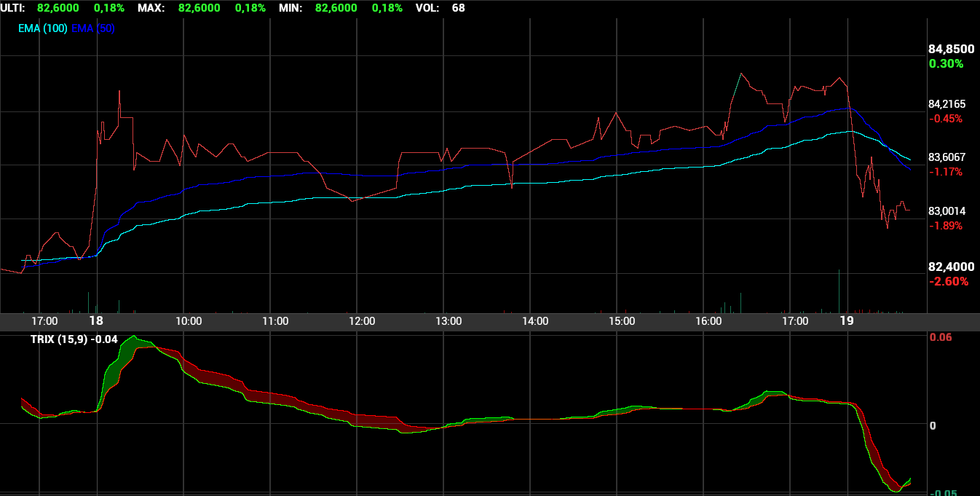Click the 83,6067 price level label
Image resolution: width=980 pixels, height=496 pixels.
947,157
